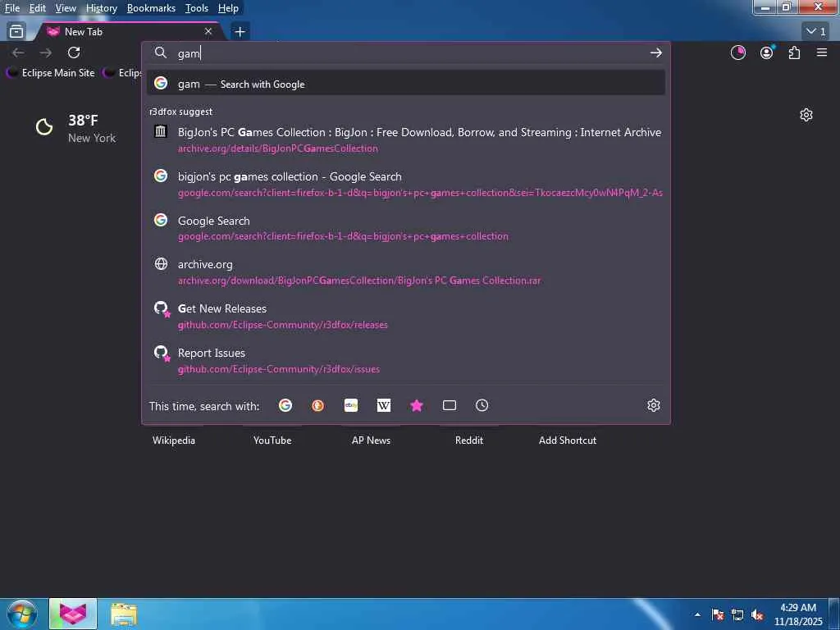Search in Bookmarks star icon

(x=416, y=405)
